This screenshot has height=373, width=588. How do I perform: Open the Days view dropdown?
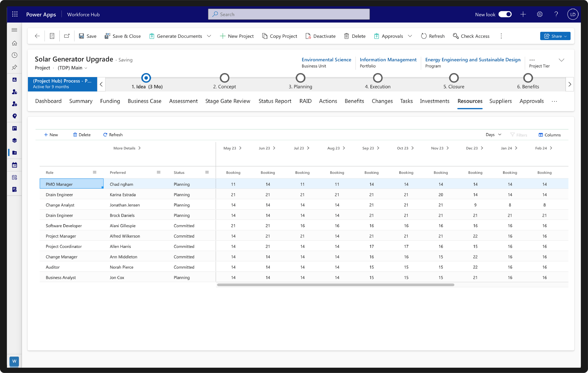493,135
